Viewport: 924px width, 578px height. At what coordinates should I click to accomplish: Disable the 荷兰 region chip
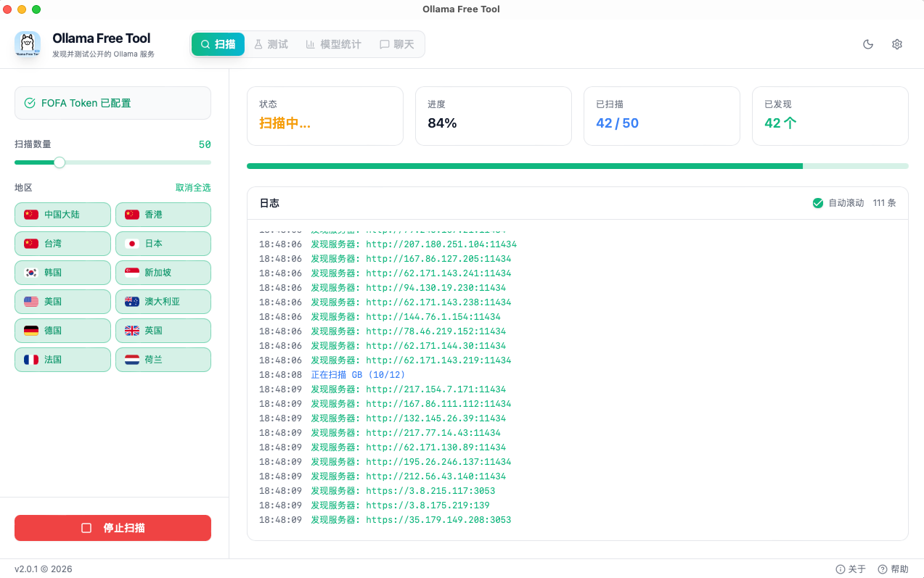point(163,360)
